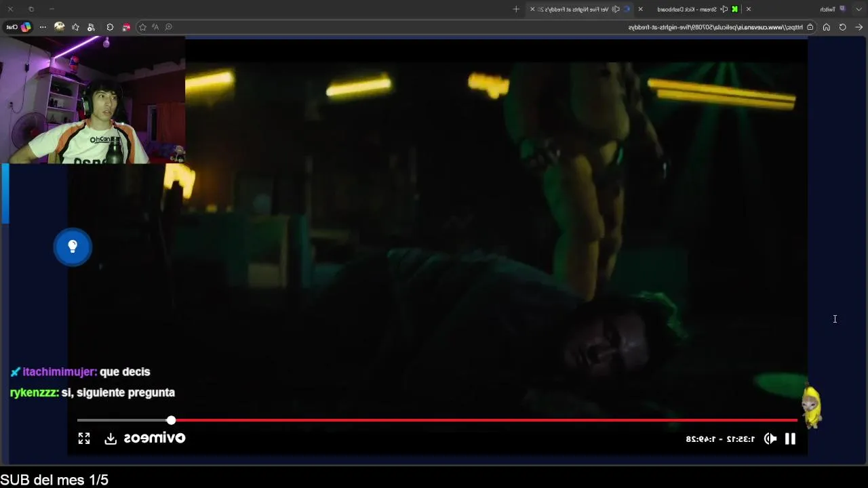Click the cuevana.is URL in the address bar
868x488 pixels.
click(x=715, y=27)
